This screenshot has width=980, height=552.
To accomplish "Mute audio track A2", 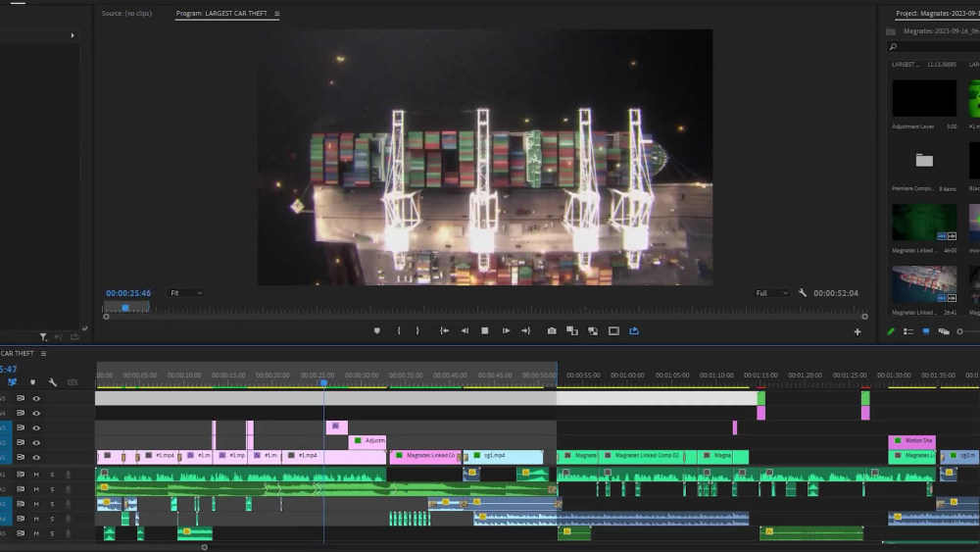I will [x=36, y=489].
